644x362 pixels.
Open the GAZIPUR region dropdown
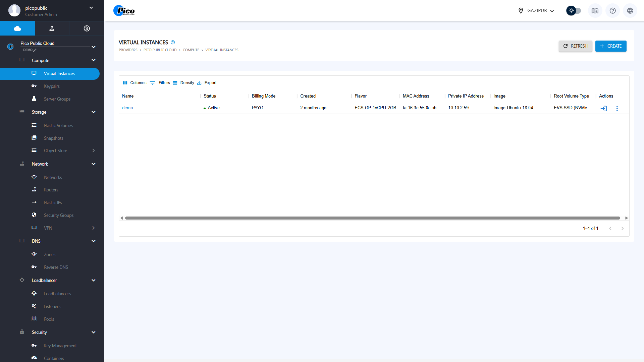pos(536,11)
